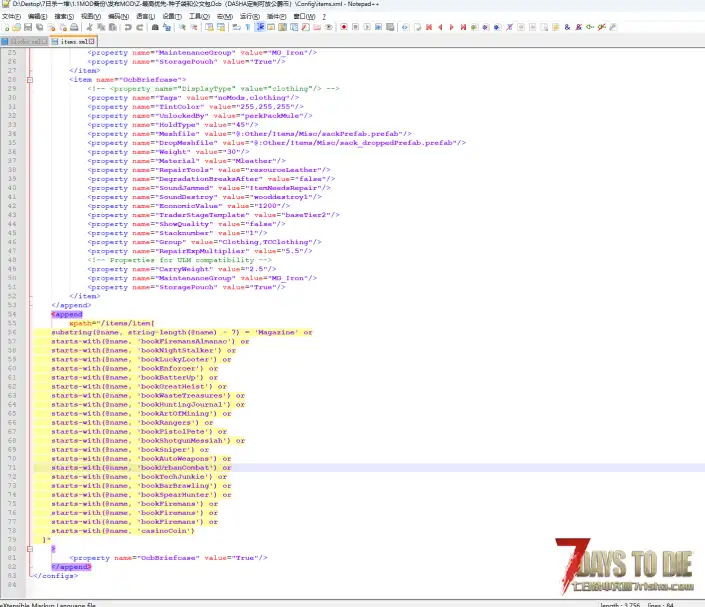Click the Save All toolbar icon
The height and width of the screenshot is (607, 705).
[x=40, y=27]
